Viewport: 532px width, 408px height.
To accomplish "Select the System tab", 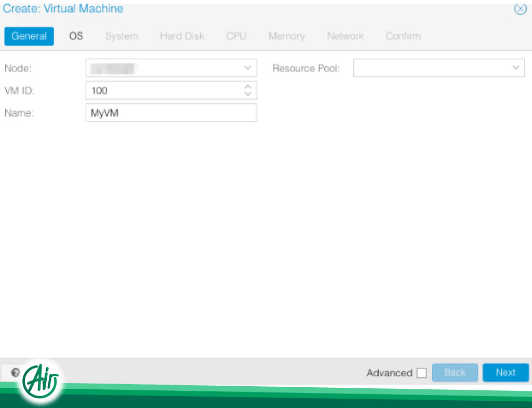I will coord(122,36).
